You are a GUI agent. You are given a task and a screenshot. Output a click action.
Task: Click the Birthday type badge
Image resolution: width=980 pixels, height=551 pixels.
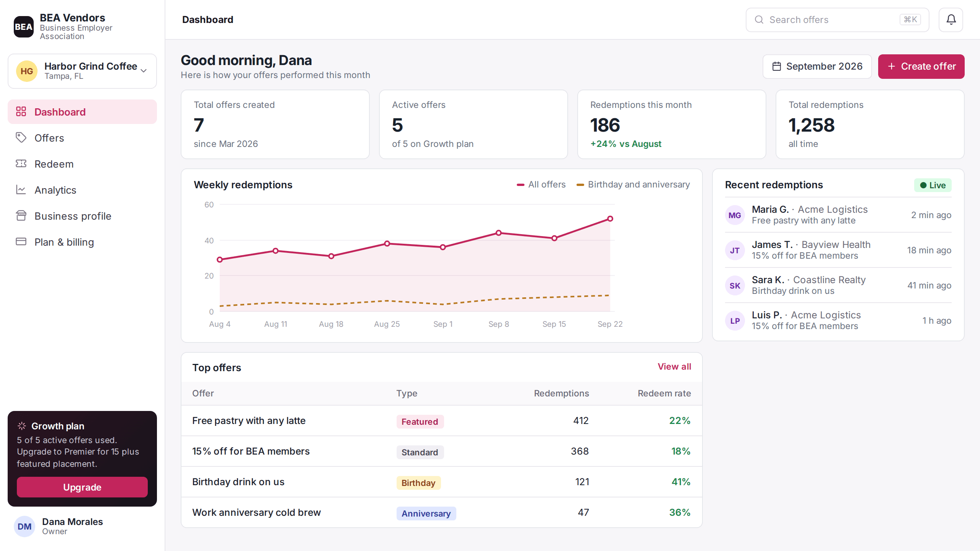pos(418,483)
